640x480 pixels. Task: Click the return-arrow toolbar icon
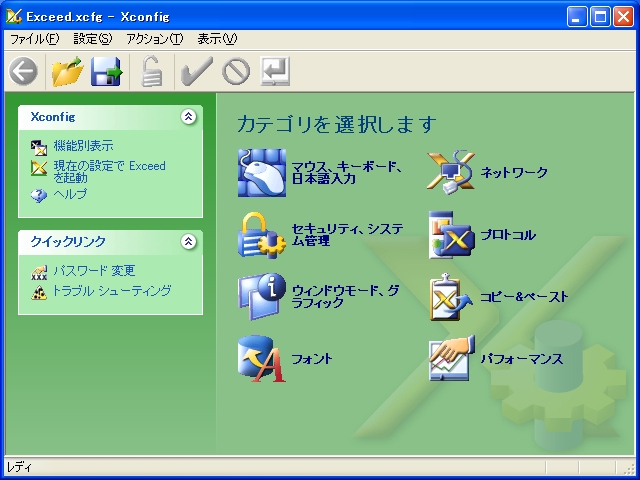(x=275, y=71)
